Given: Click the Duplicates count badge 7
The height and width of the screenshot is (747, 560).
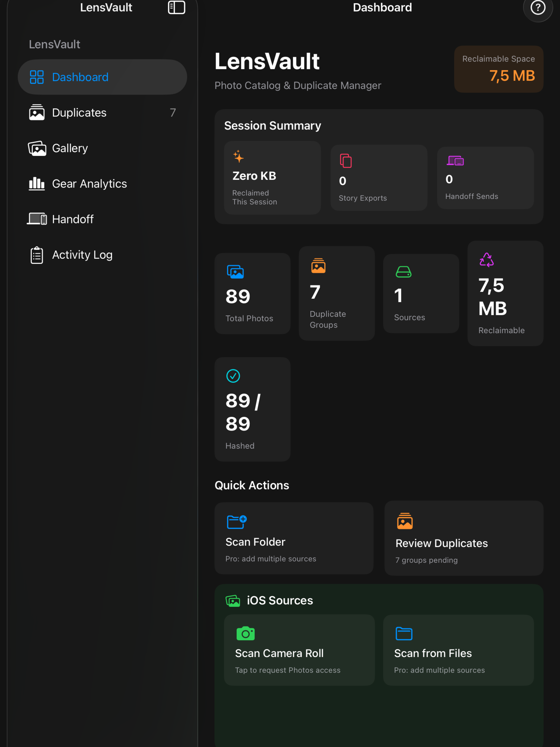Looking at the screenshot, I should click(x=173, y=112).
